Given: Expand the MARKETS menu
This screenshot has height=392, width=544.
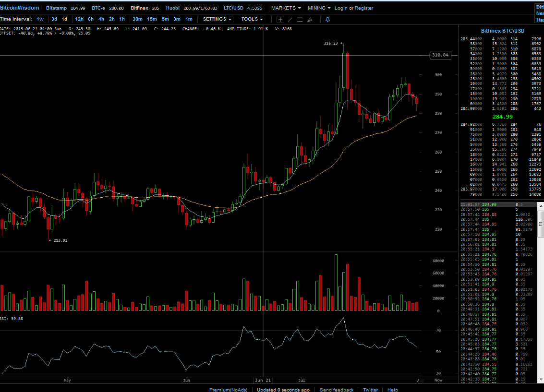Looking at the screenshot, I should pos(286,8).
